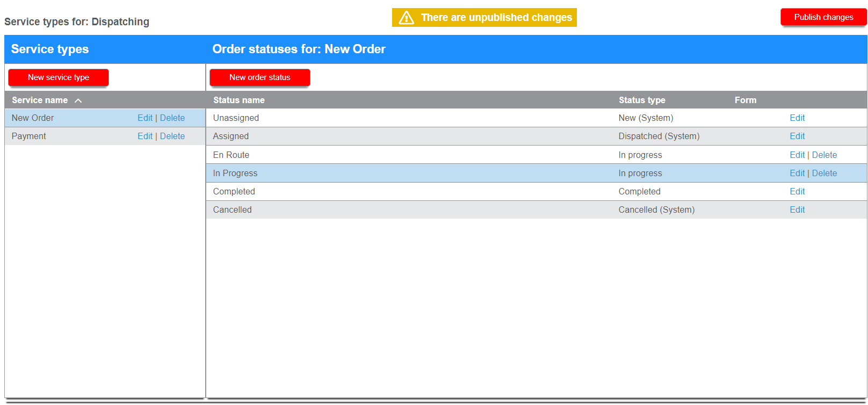Click the warning triangle icon
868x405 pixels.
pos(406,18)
